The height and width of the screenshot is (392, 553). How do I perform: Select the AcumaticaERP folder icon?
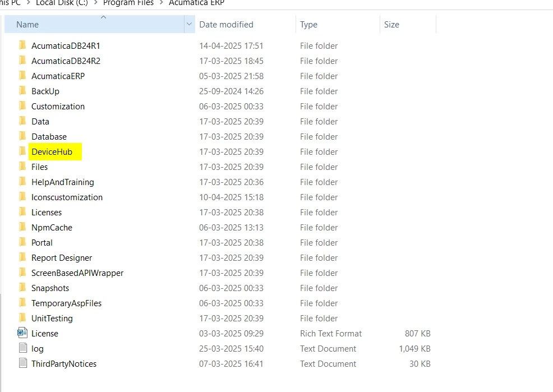pyautogui.click(x=22, y=76)
